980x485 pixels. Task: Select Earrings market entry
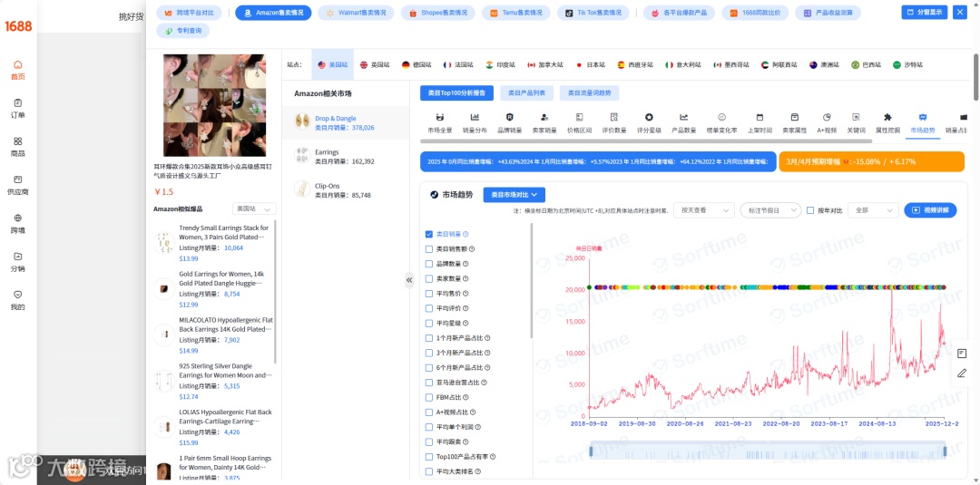346,156
